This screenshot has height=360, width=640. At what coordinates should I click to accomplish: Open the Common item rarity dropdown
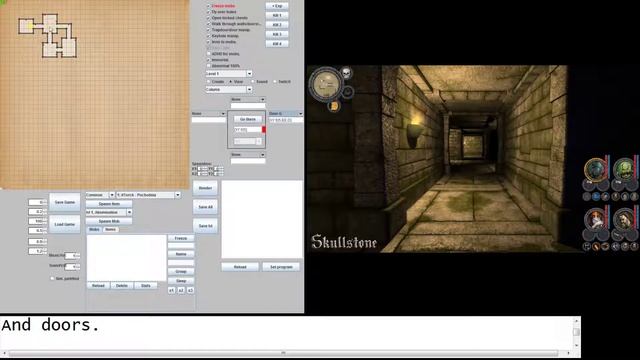pos(100,195)
